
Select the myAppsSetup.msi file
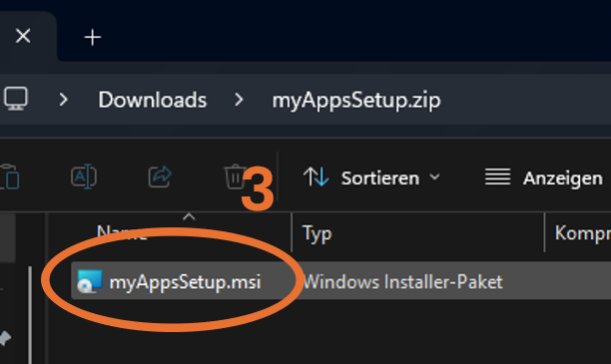(185, 282)
